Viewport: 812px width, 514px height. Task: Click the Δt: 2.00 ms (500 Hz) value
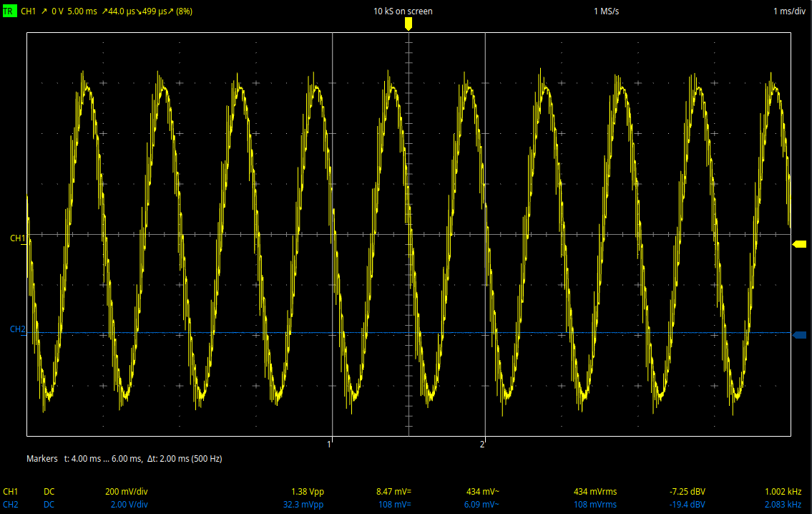[185, 459]
